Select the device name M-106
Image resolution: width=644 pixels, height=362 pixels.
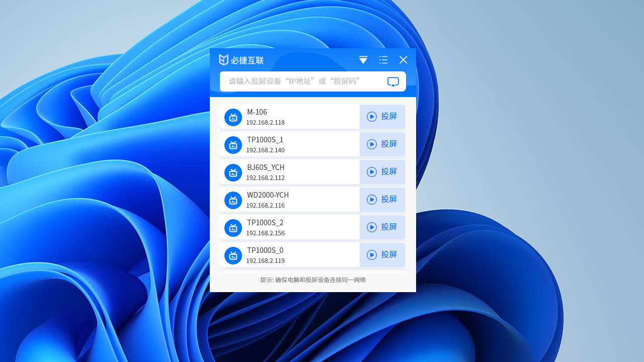[x=257, y=112]
